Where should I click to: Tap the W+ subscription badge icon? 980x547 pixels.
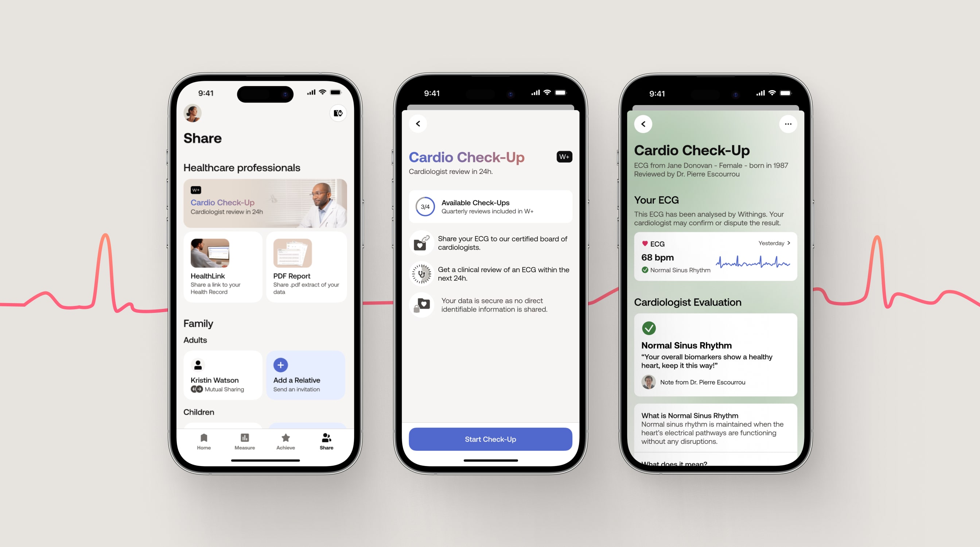coord(564,156)
